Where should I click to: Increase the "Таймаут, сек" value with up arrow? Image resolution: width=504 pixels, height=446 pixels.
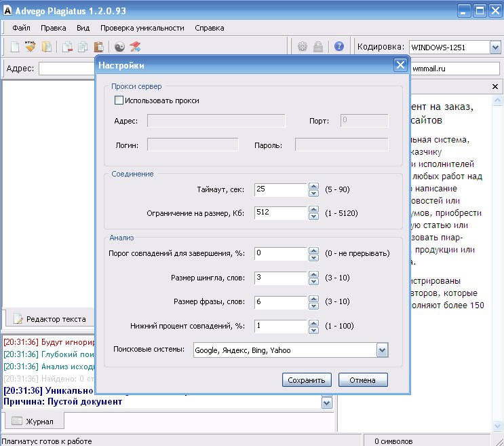pos(313,186)
